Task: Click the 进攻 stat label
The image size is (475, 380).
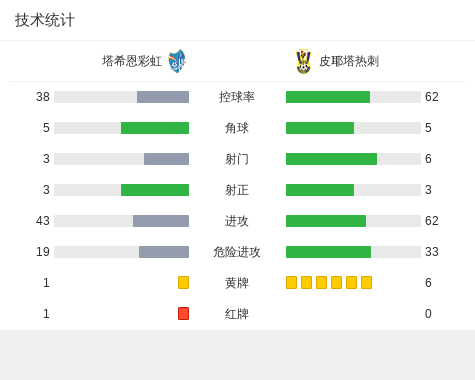Action: coord(237,221)
